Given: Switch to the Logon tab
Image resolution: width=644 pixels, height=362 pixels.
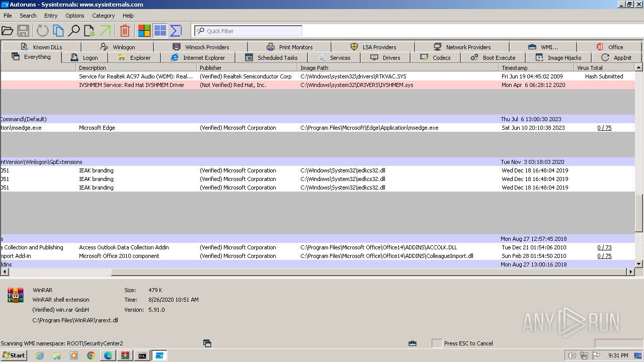Looking at the screenshot, I should tap(84, 58).
